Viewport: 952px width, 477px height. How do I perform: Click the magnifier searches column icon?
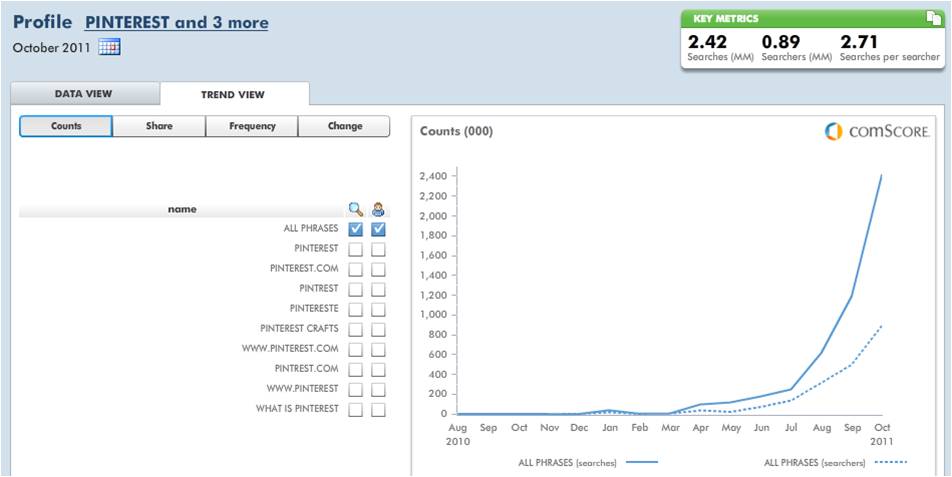[356, 209]
